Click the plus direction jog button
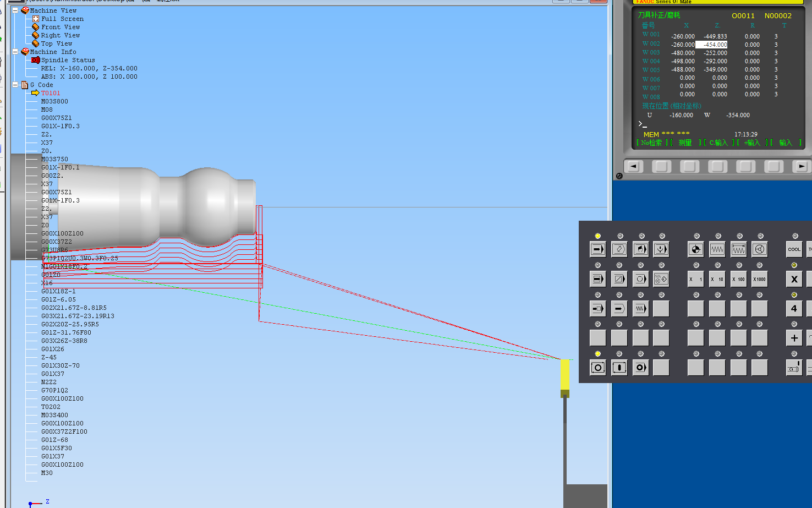Viewport: 812px width, 508px height. tap(794, 338)
